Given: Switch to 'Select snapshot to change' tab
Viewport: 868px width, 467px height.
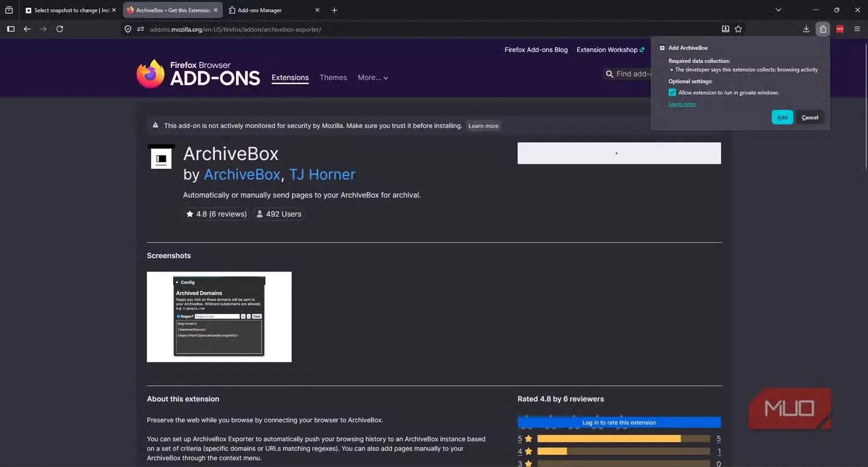Looking at the screenshot, I should [x=71, y=10].
